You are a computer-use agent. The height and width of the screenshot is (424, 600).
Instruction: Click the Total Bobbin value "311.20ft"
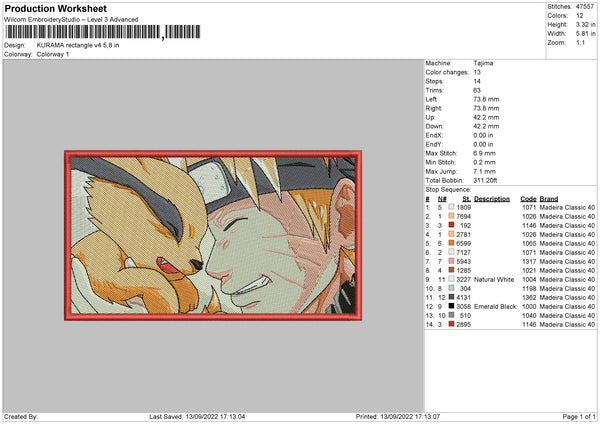[x=485, y=180]
